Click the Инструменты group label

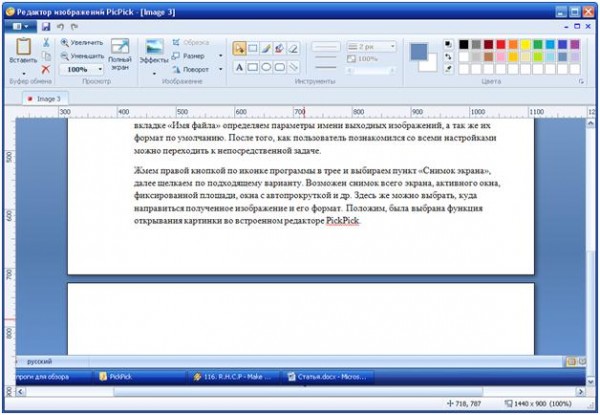tap(315, 81)
